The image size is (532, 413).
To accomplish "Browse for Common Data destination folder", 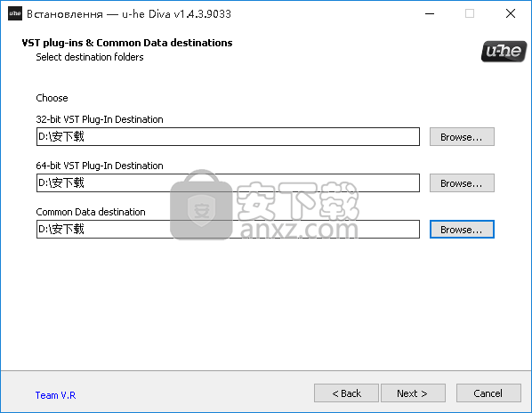I will tap(462, 230).
